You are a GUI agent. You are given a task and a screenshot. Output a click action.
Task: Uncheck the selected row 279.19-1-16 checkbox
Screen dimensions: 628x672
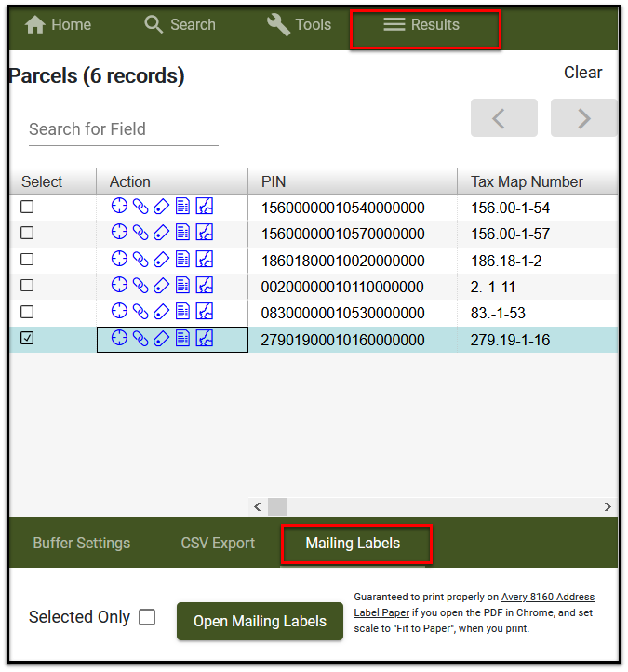tap(27, 339)
